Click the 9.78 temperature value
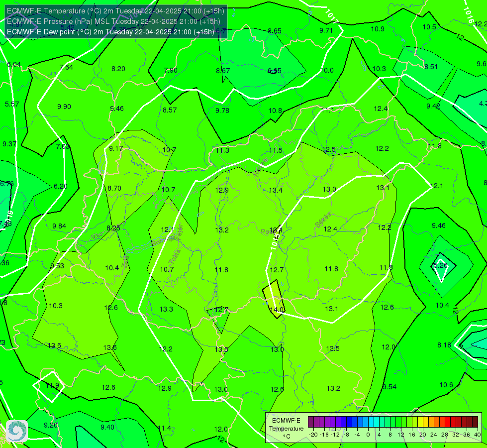 (x=222, y=111)
